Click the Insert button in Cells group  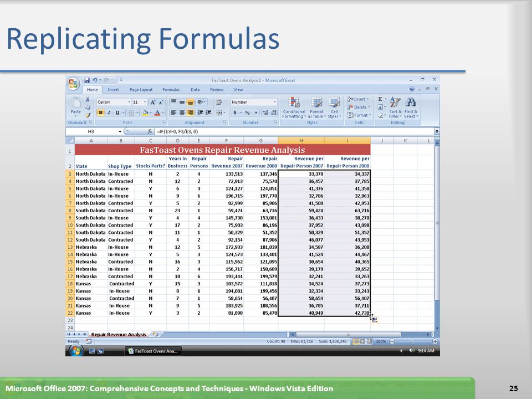(x=358, y=99)
